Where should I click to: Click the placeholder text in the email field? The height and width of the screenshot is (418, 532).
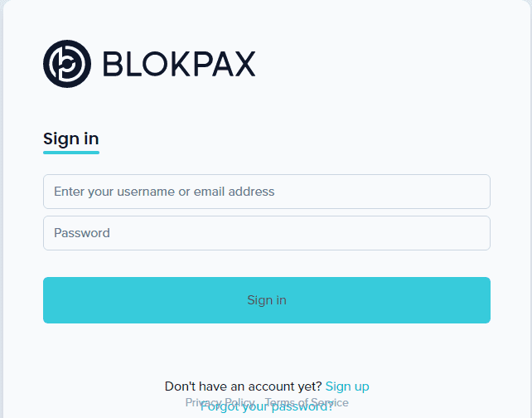164,192
